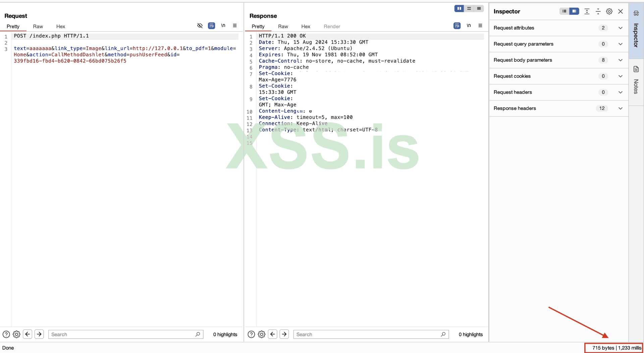Click the Inspector sidebar icon

[636, 13]
